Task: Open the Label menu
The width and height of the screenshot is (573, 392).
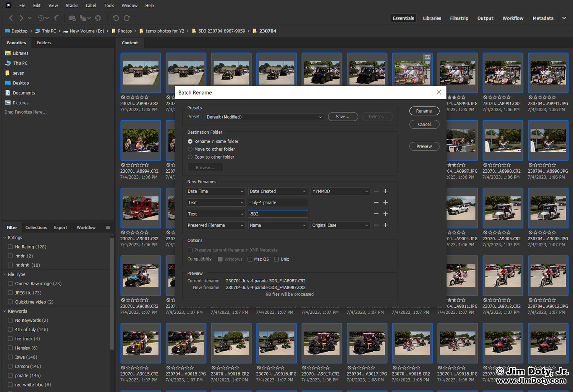Action: pyautogui.click(x=91, y=5)
